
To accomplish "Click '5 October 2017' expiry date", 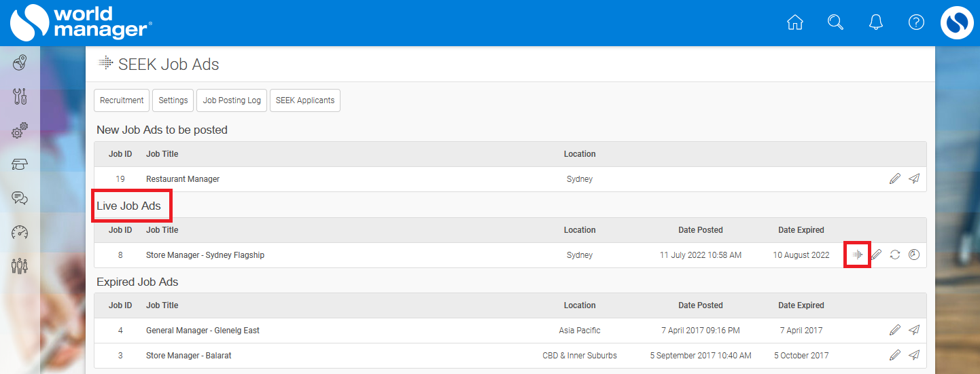I will (x=801, y=356).
